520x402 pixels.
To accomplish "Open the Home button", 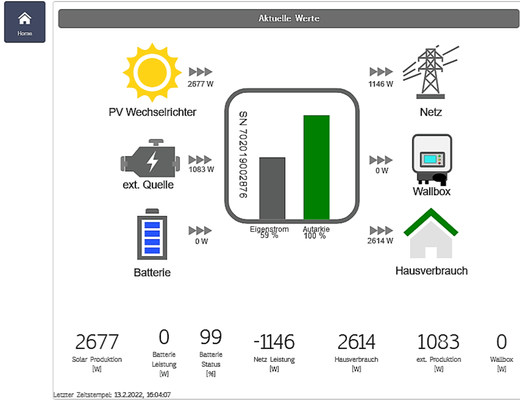I will click(25, 22).
